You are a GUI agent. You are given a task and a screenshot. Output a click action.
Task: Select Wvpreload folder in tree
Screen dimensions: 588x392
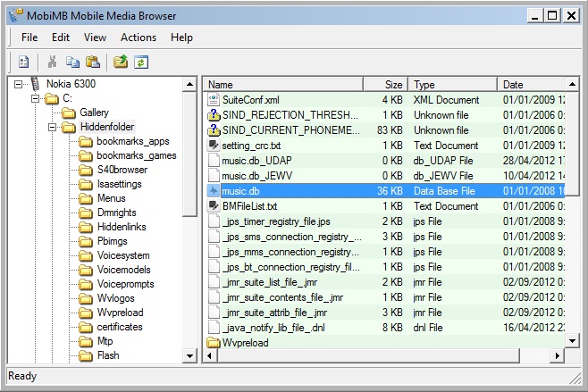(x=120, y=313)
